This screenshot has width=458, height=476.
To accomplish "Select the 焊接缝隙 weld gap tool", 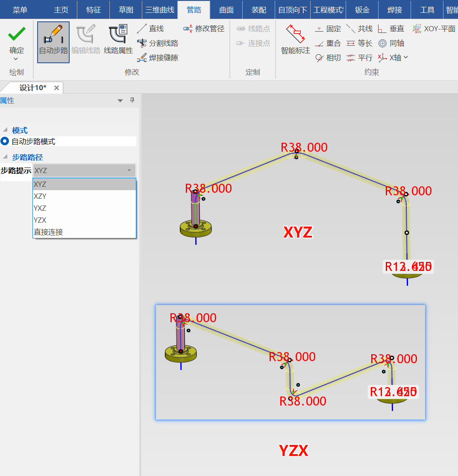I will 158,58.
